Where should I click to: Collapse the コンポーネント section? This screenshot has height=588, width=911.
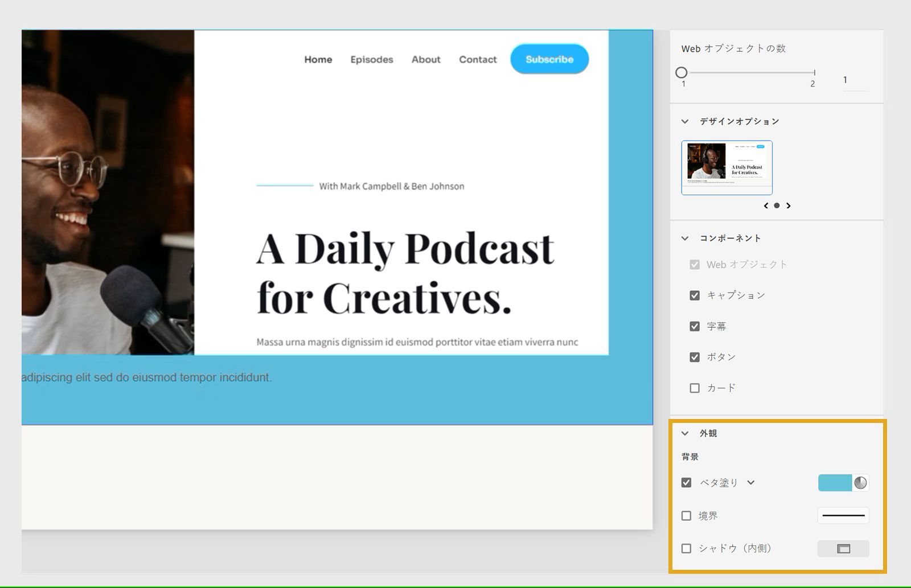click(x=685, y=239)
